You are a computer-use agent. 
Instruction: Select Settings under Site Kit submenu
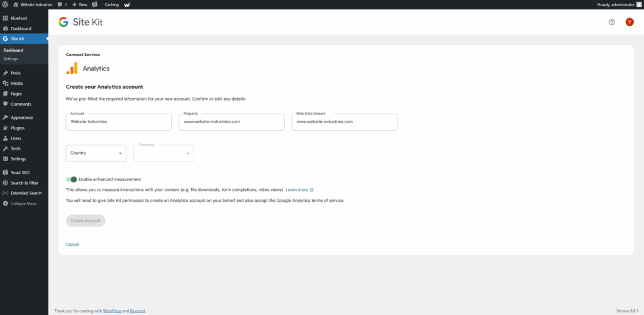pyautogui.click(x=11, y=58)
